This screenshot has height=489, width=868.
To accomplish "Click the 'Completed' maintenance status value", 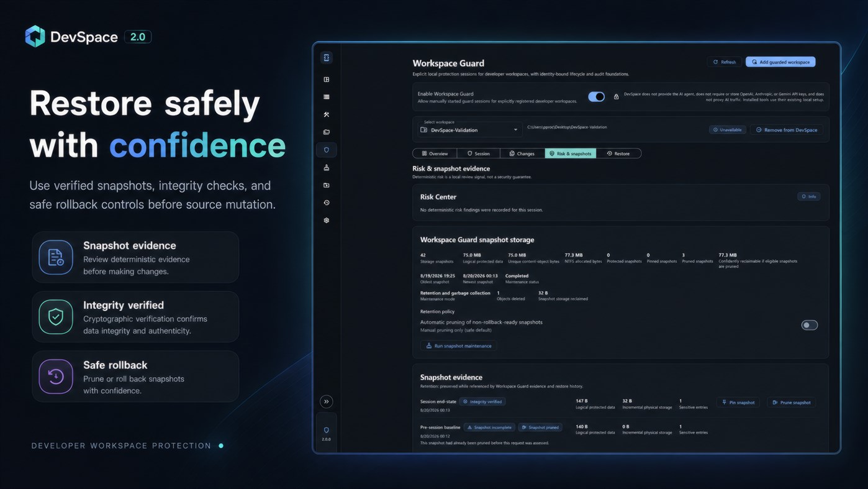I will pyautogui.click(x=517, y=276).
